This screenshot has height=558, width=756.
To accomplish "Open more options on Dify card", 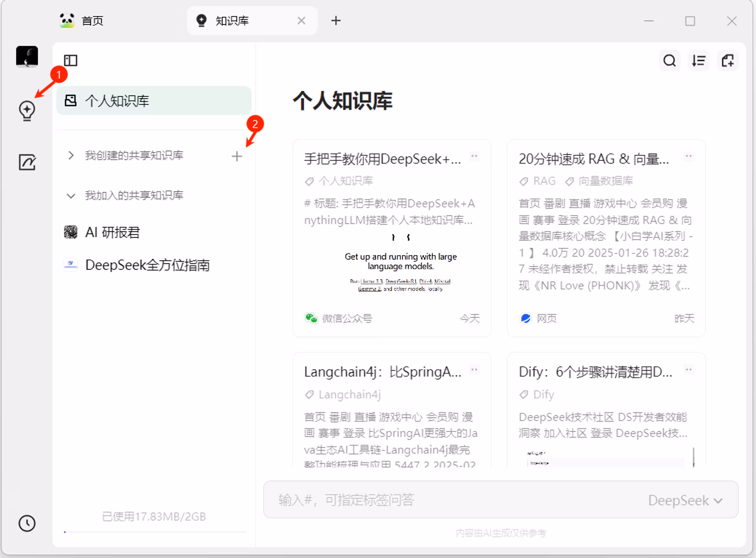I will click(x=689, y=370).
